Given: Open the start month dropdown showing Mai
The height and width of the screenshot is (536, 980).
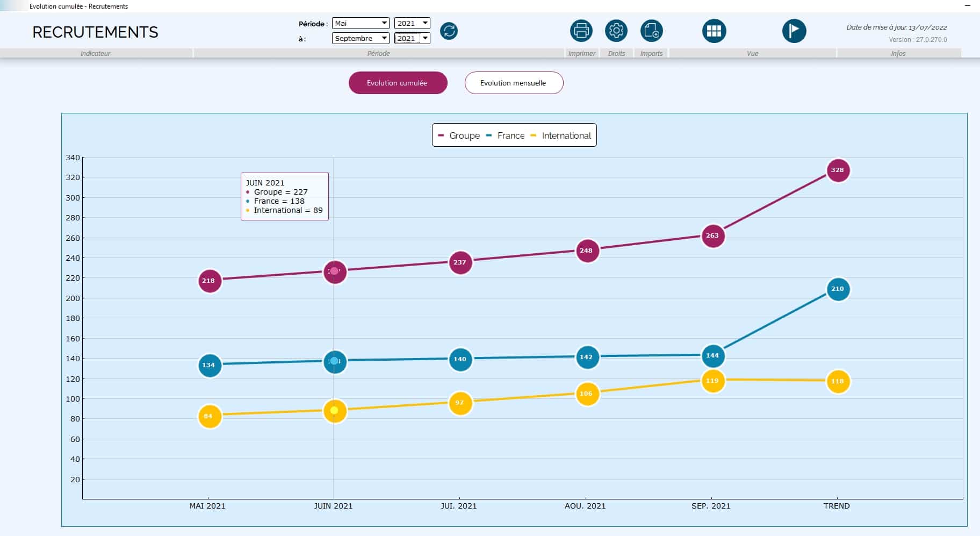Looking at the screenshot, I should 361,23.
